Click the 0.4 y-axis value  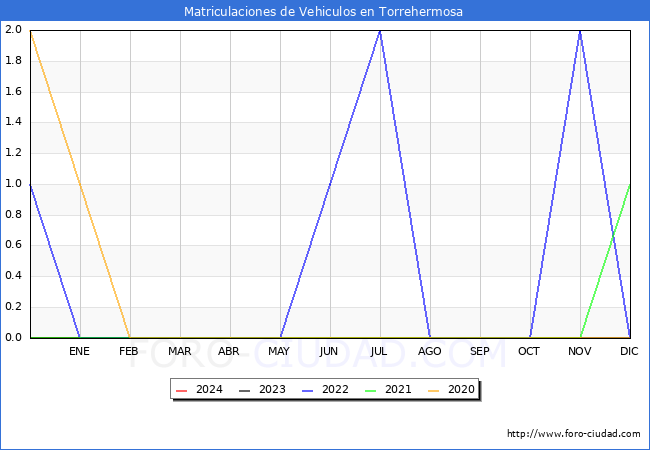coord(13,276)
